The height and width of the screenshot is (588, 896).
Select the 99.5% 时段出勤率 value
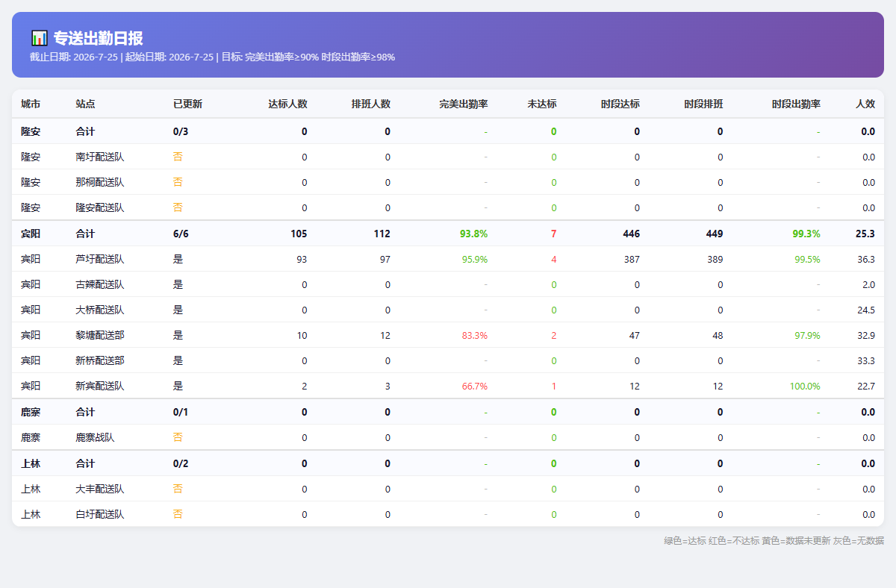pyautogui.click(x=807, y=259)
